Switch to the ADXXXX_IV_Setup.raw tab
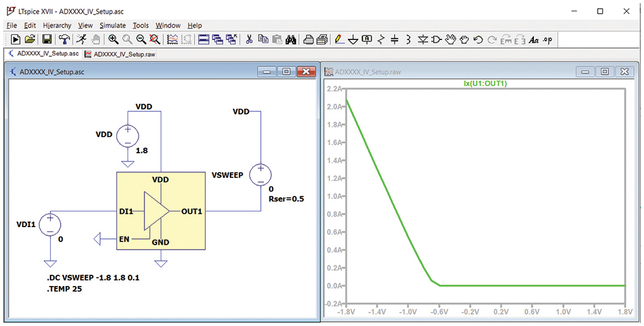This screenshot has height=326, width=644. coord(120,54)
